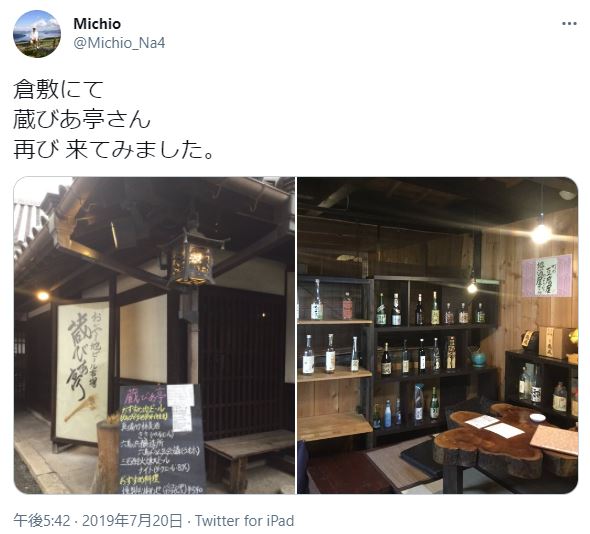Screen dimensions: 590x534
Task: Click the teal pot on the bottle shelf
Action: (479, 359)
